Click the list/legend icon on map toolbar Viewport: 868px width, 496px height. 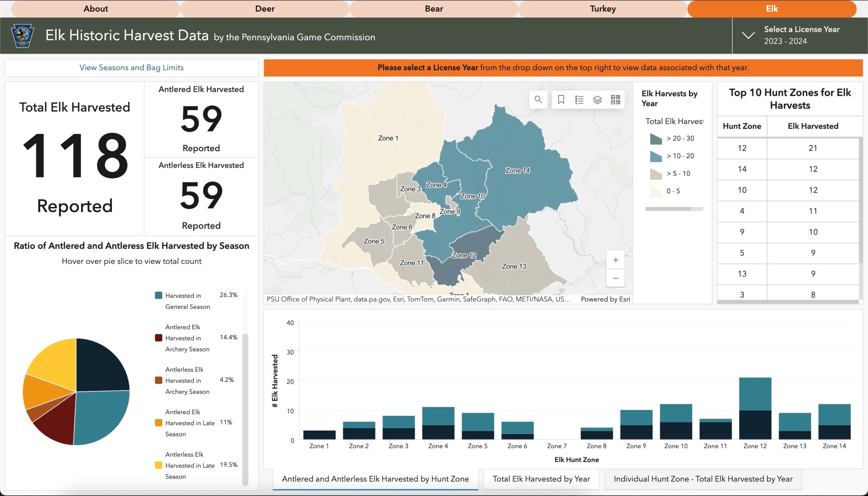579,100
